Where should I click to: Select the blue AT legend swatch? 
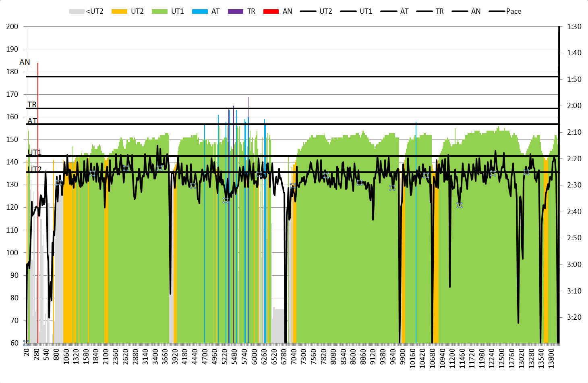(x=200, y=11)
